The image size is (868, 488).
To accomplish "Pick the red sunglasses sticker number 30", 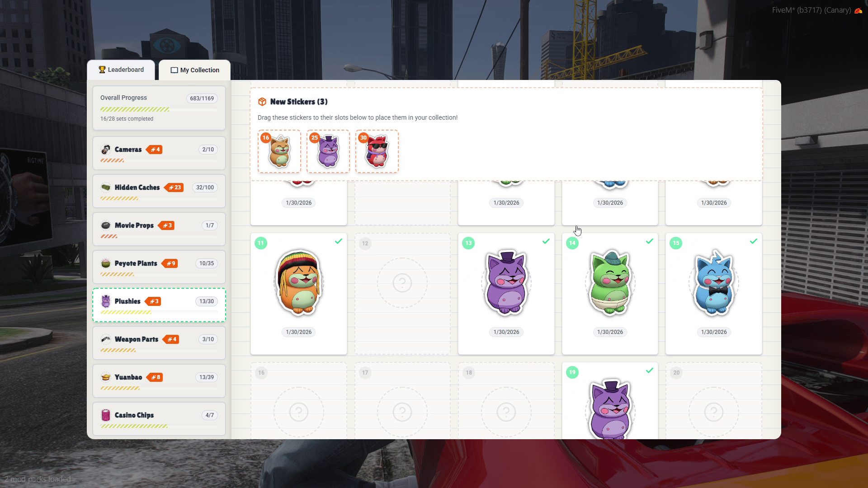I will (x=377, y=152).
